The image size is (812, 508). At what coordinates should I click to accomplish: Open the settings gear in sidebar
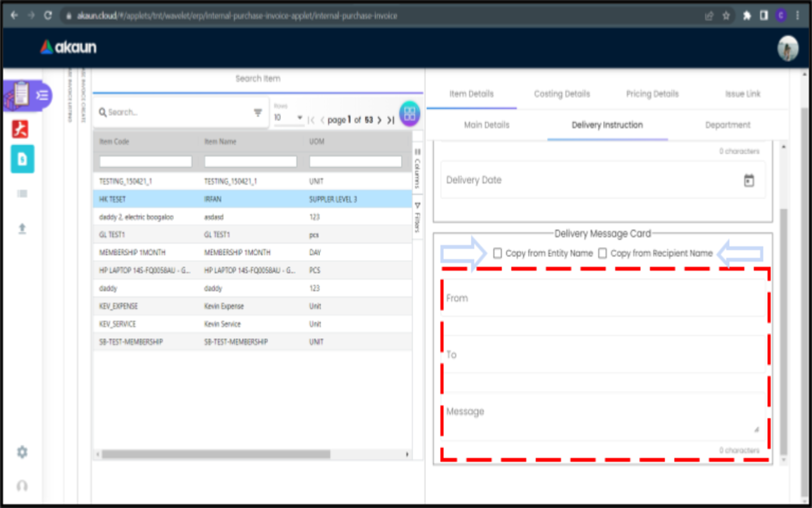click(22, 452)
